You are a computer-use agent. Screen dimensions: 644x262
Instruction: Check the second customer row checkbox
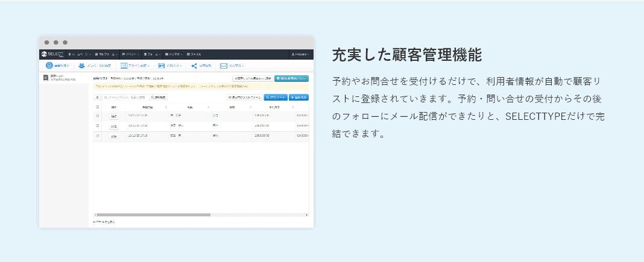[x=97, y=126]
